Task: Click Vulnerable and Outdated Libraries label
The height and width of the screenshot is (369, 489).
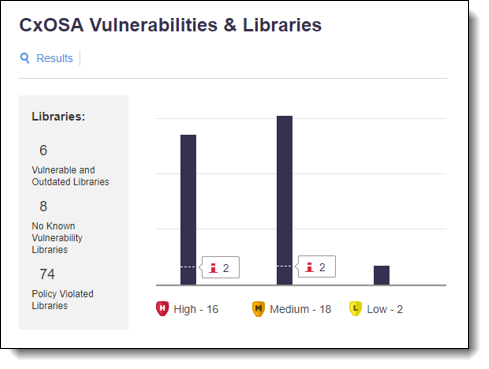Action: pos(70,176)
